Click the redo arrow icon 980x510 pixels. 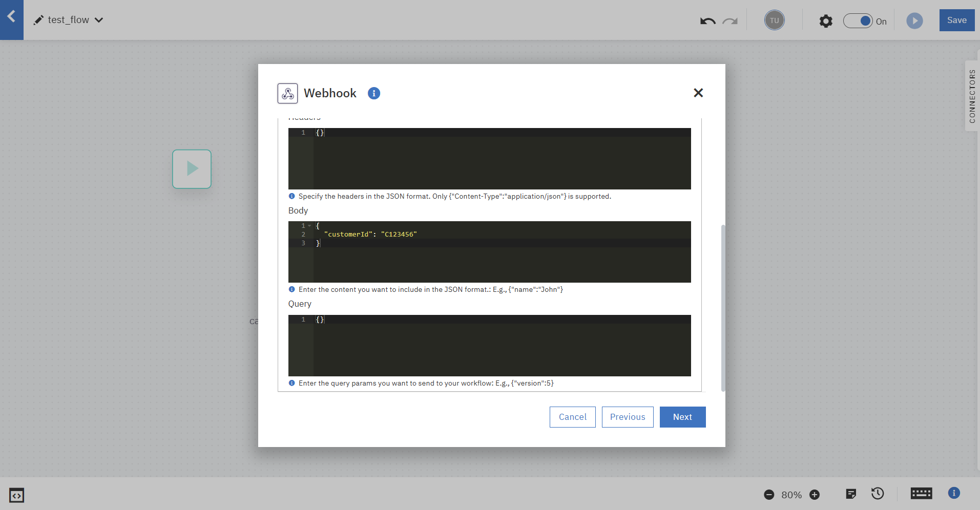pos(730,21)
